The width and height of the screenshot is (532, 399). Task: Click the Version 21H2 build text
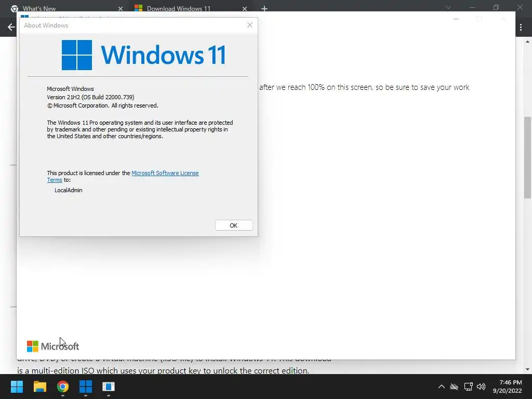pyautogui.click(x=90, y=97)
